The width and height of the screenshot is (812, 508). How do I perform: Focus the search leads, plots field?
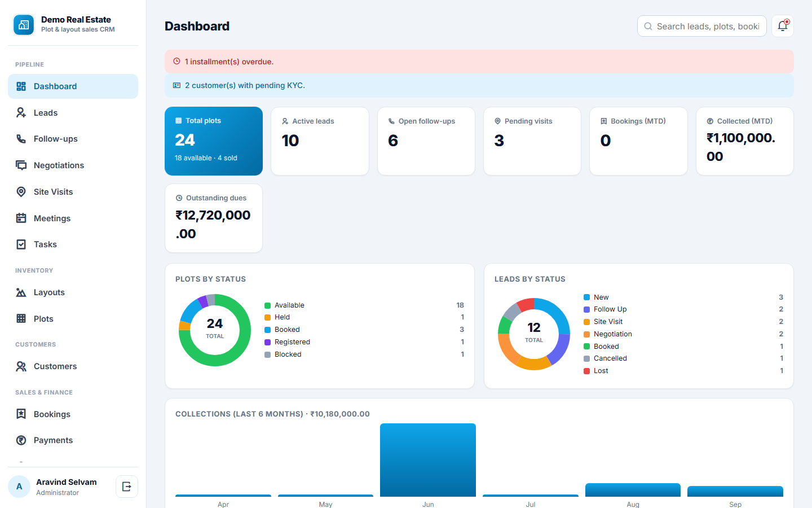(x=702, y=26)
